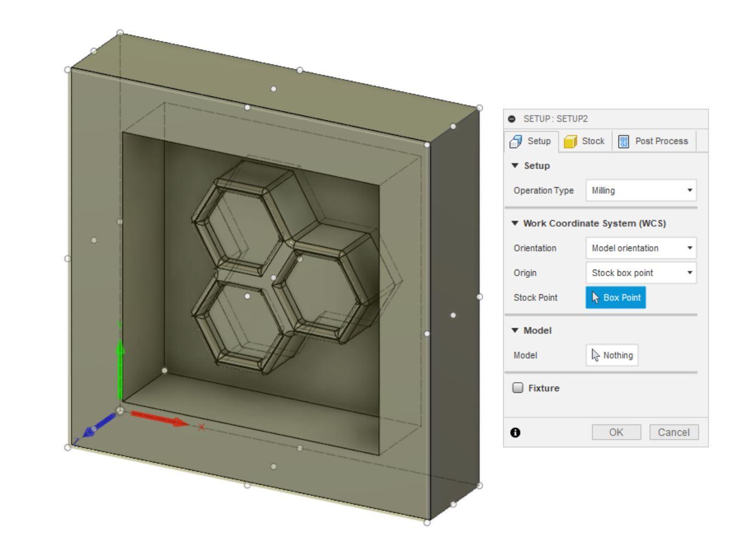Viewport: 749px width, 560px height.
Task: Open the Stock tab
Action: point(585,141)
